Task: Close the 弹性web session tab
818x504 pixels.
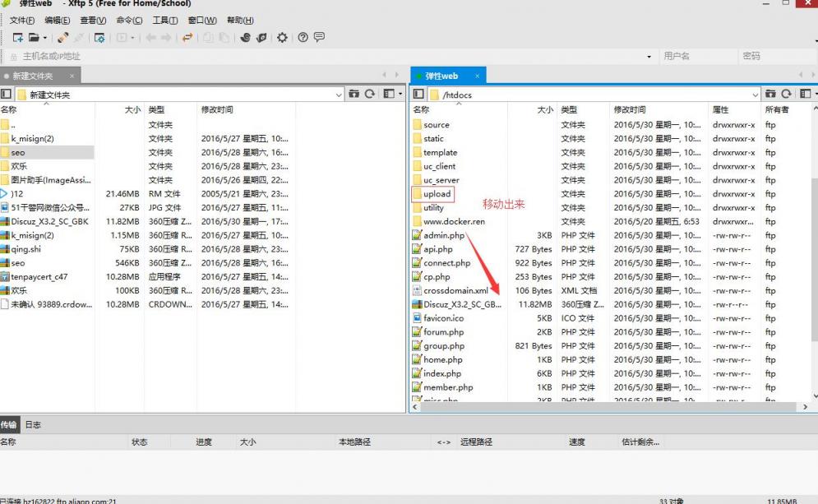Action: coord(475,76)
